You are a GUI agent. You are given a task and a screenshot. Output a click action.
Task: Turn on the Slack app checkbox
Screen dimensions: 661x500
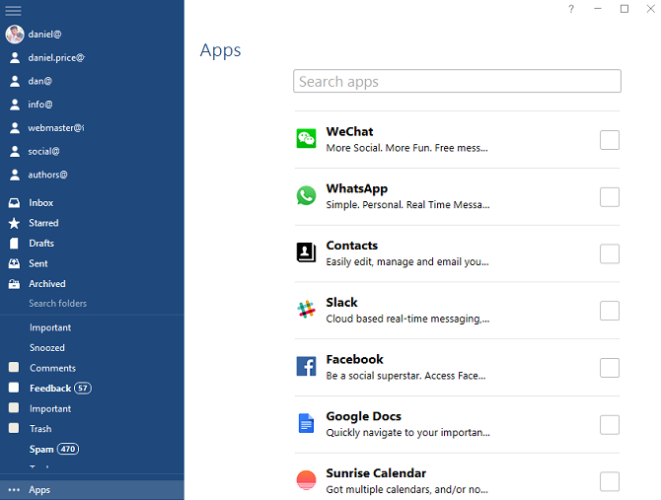tap(610, 311)
